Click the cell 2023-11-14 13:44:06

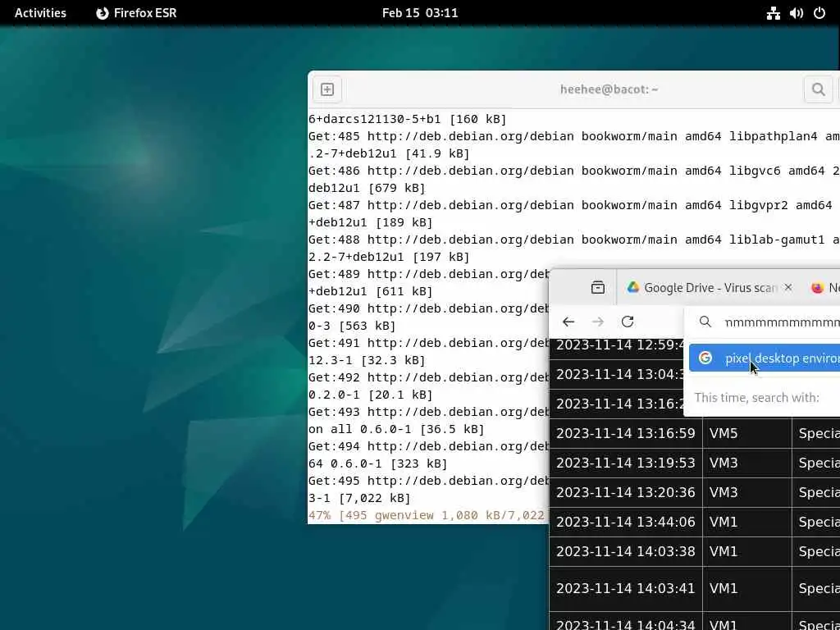tap(626, 522)
